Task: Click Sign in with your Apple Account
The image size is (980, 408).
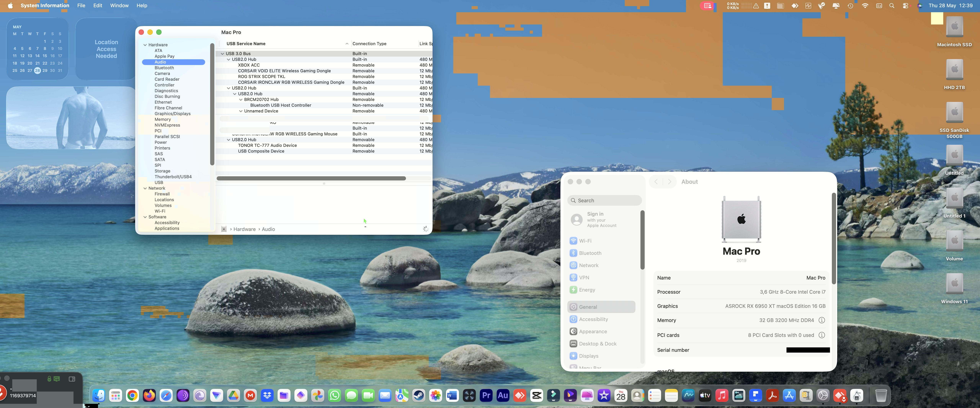Action: (601, 219)
